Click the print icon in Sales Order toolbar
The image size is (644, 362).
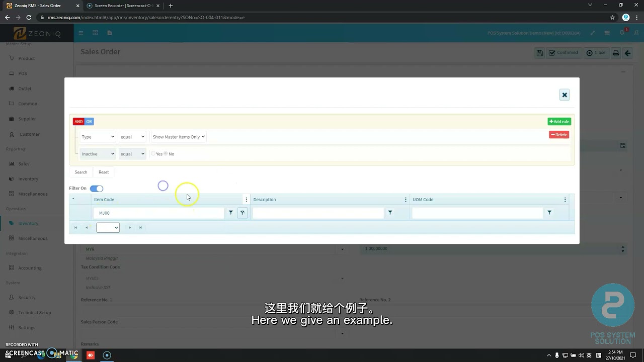click(x=616, y=53)
